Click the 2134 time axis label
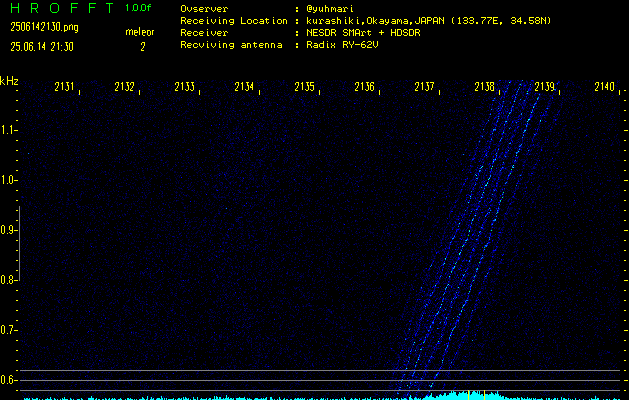 (244, 87)
